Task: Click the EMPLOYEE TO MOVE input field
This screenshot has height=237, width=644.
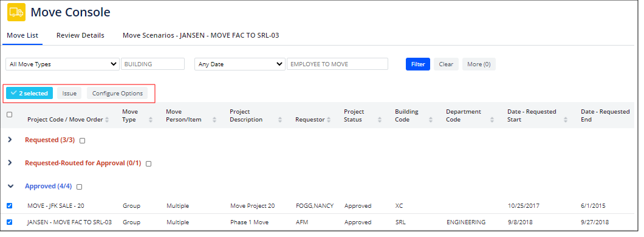Action: point(337,64)
